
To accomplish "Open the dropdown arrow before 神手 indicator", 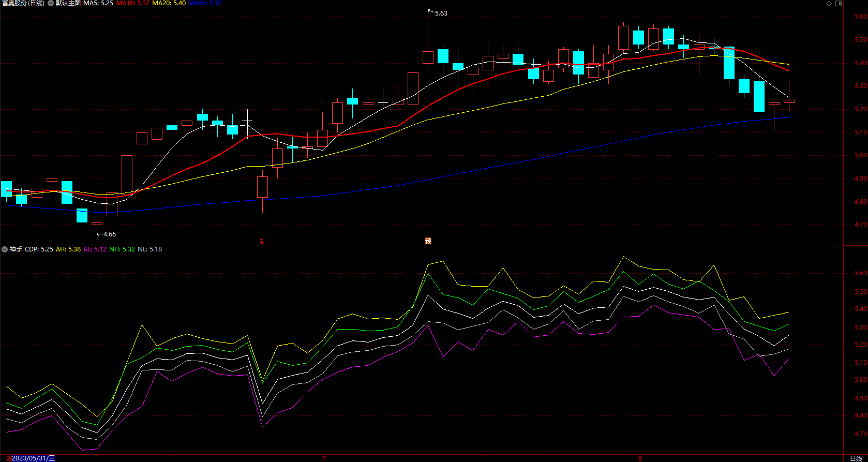I will click(x=5, y=249).
